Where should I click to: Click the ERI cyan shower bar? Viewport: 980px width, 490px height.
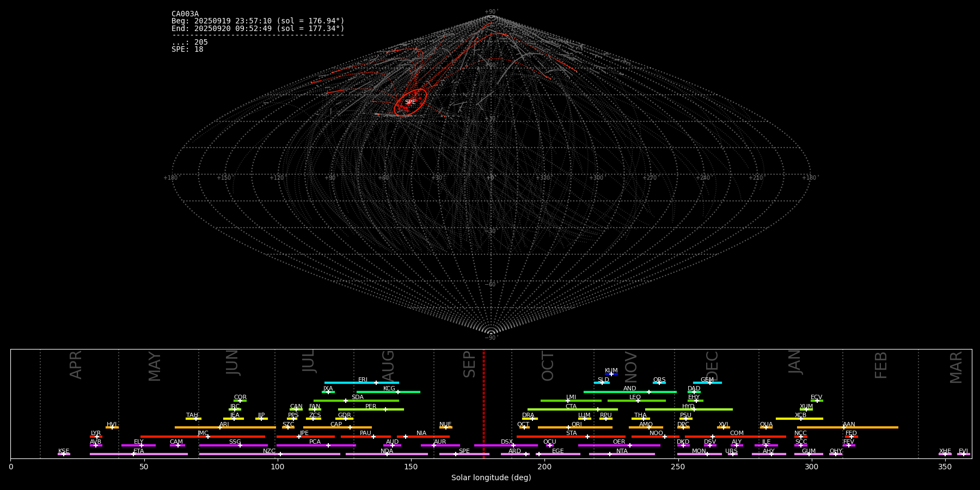362,383
